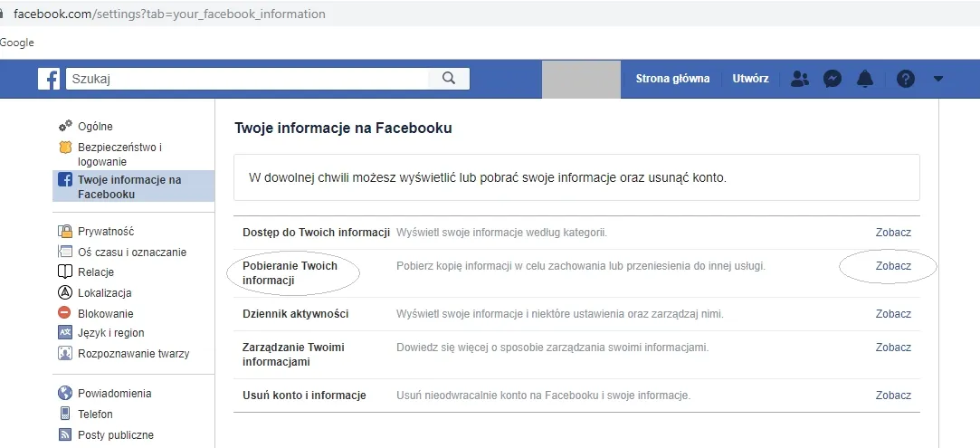Click Zobacz for Dziennik aktywności

click(893, 314)
